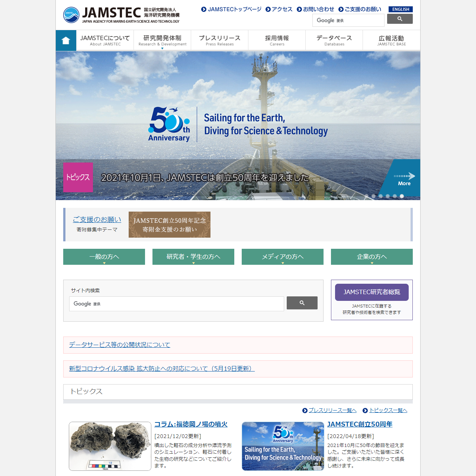Open the JAMSTEC研究者総覧 button

pyautogui.click(x=372, y=292)
